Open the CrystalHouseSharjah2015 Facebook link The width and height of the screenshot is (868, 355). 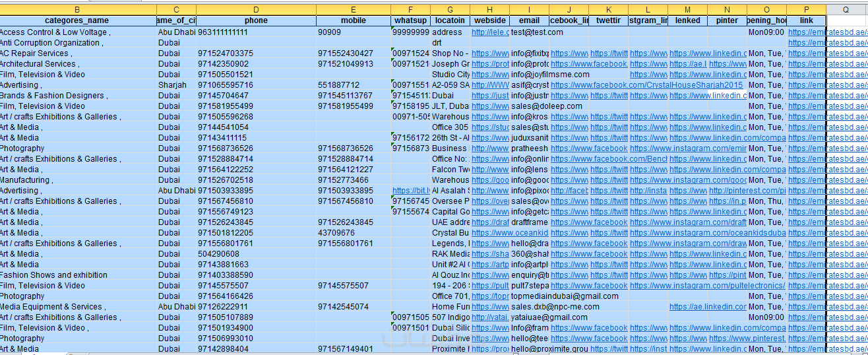pyautogui.click(x=647, y=85)
